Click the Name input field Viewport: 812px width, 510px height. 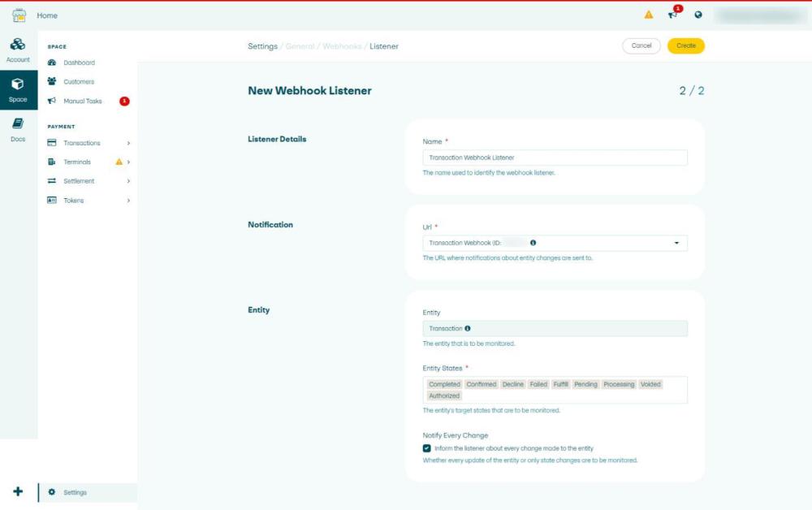coord(555,157)
